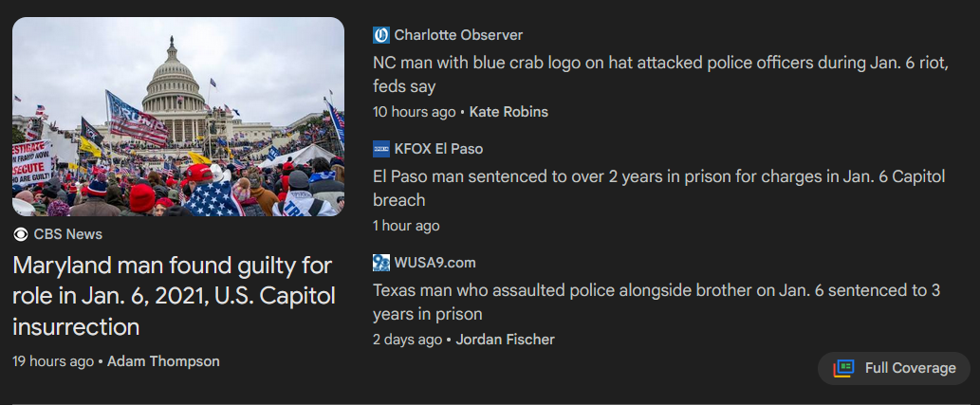Click the "1 hour ago" timestamp

coord(406,226)
